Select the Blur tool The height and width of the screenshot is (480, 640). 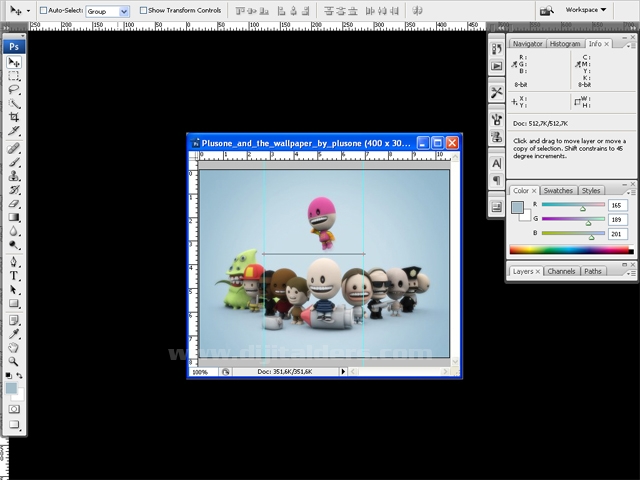[14, 231]
